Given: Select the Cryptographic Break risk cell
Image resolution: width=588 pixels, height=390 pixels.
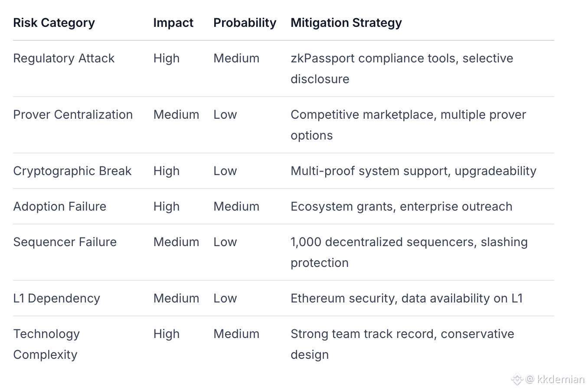Looking at the screenshot, I should (72, 171).
